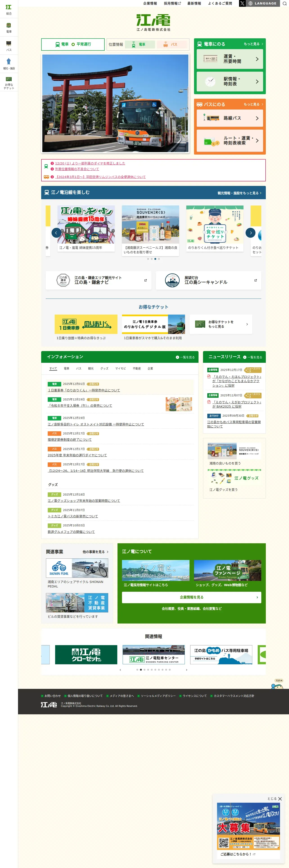
Task: Select マイモビ information tab
Action: click(120, 369)
